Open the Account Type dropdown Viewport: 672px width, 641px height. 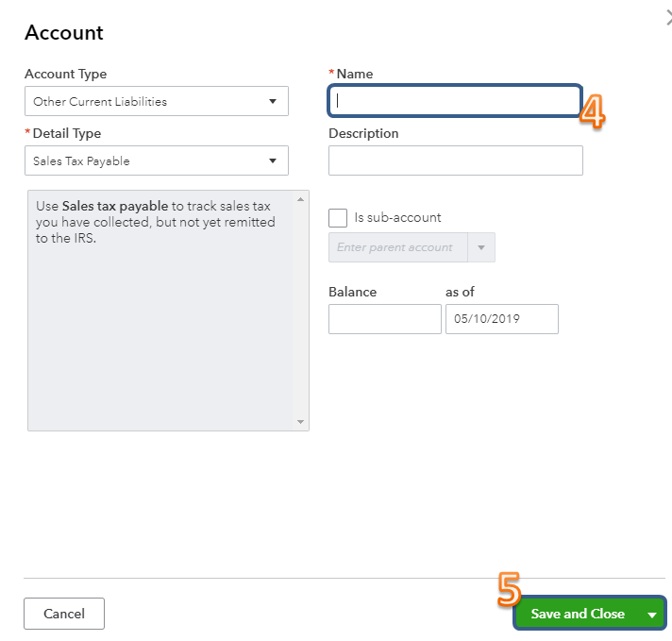pos(156,101)
